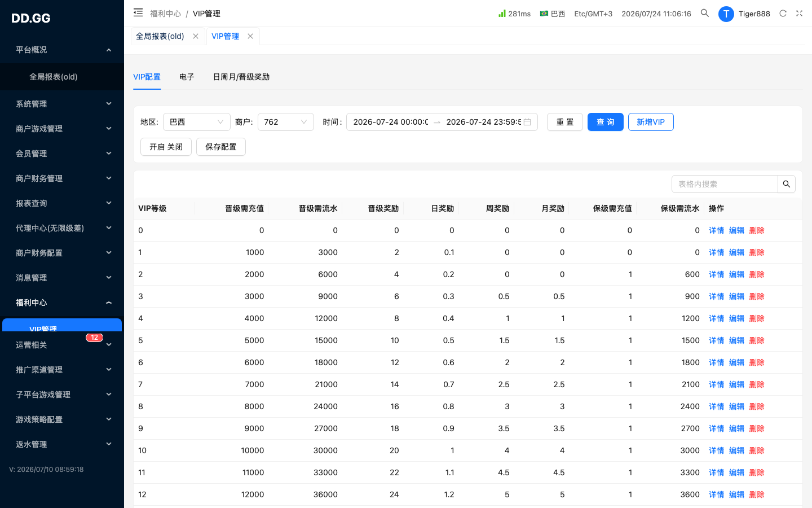
Task: Click 编辑 for VIP level 1
Action: (x=736, y=252)
